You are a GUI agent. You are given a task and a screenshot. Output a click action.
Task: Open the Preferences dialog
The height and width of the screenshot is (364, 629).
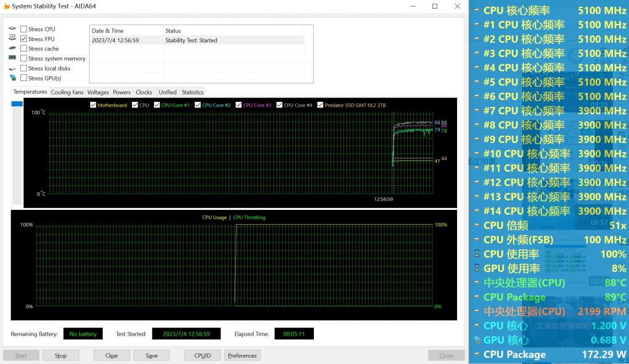click(x=242, y=355)
